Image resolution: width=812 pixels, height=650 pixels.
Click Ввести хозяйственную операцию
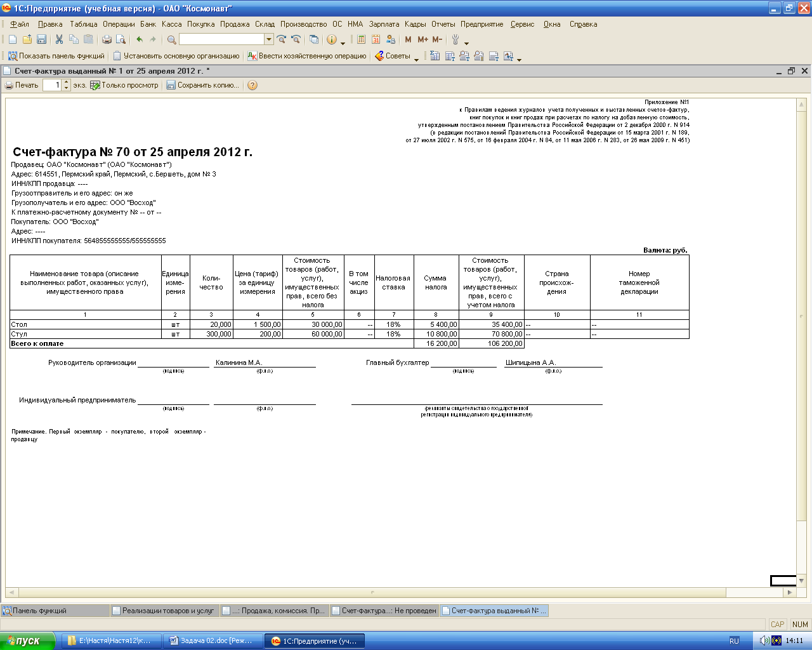click(x=307, y=56)
